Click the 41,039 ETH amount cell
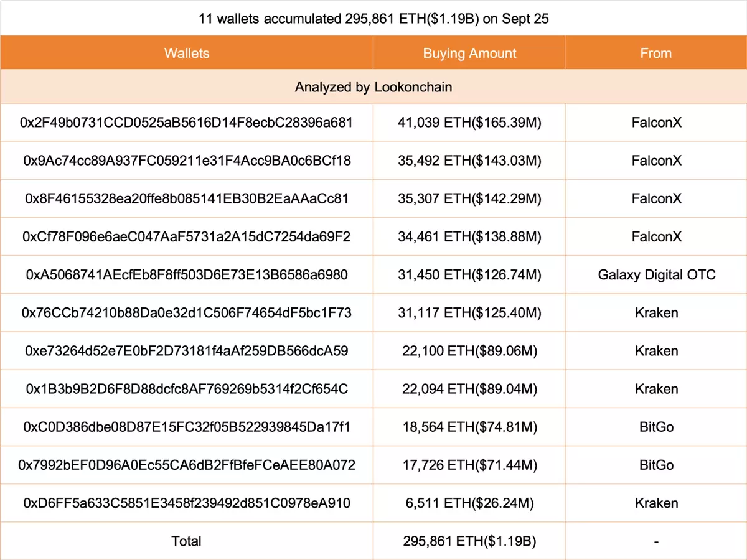The width and height of the screenshot is (747, 560). (x=469, y=123)
